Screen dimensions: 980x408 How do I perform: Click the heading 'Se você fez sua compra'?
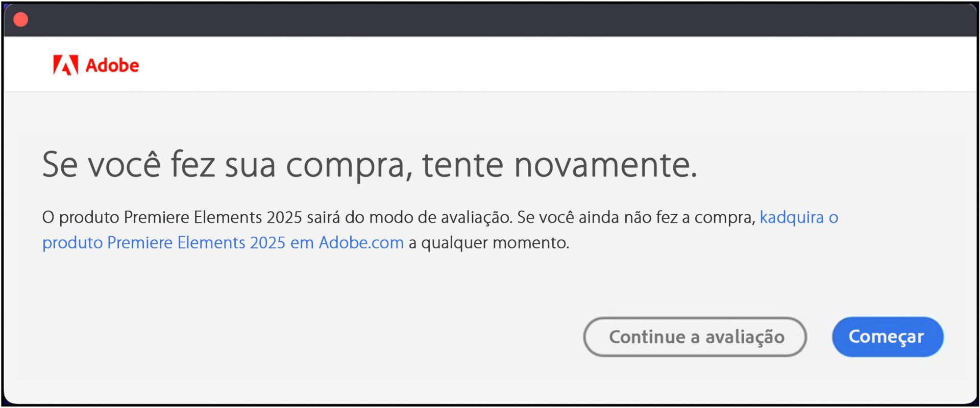click(228, 165)
